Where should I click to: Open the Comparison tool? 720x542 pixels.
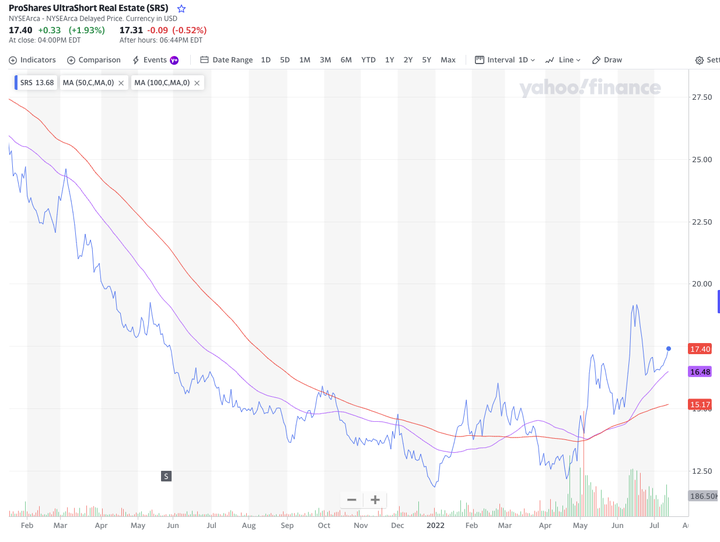94,60
